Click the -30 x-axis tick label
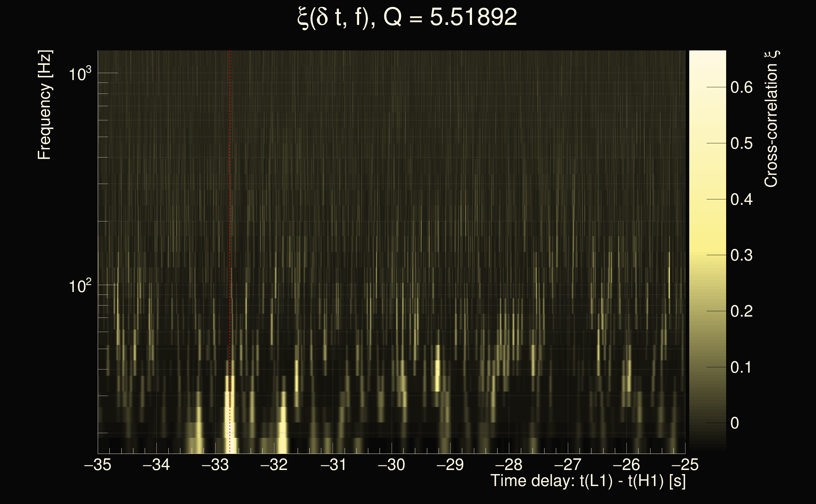This screenshot has height=504, width=816. coord(391,465)
